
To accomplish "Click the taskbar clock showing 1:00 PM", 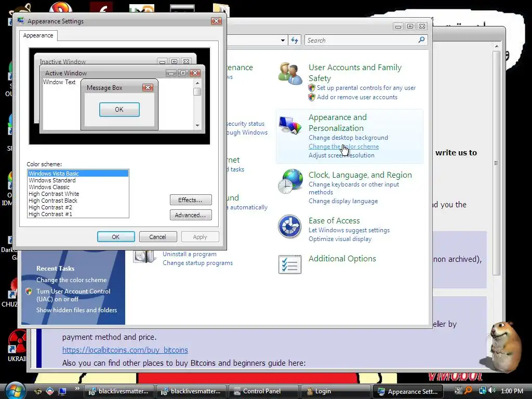I will (512, 391).
